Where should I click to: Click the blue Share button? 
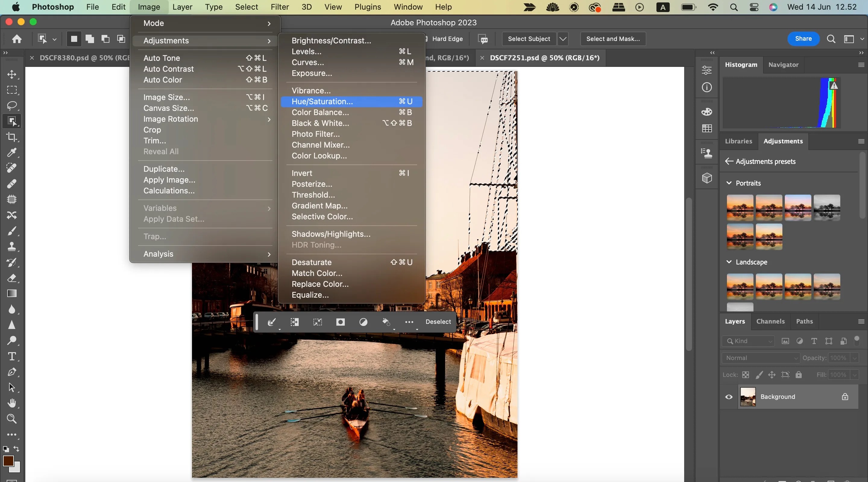(x=803, y=39)
